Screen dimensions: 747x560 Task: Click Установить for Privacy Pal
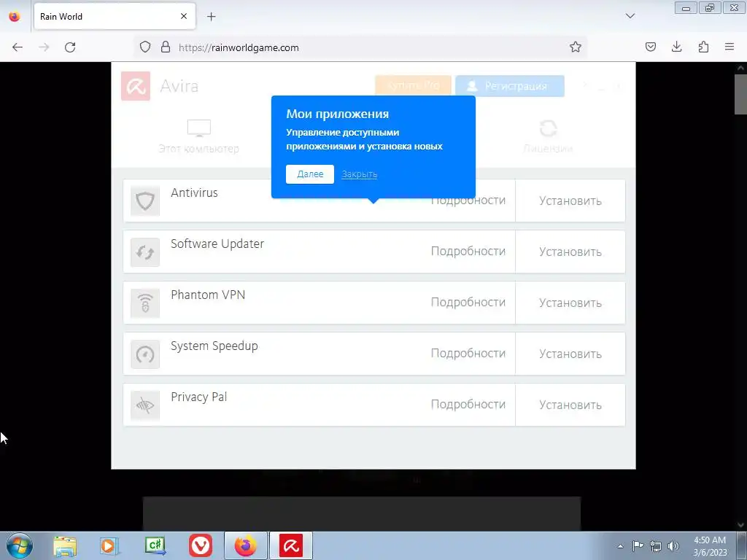coord(570,405)
